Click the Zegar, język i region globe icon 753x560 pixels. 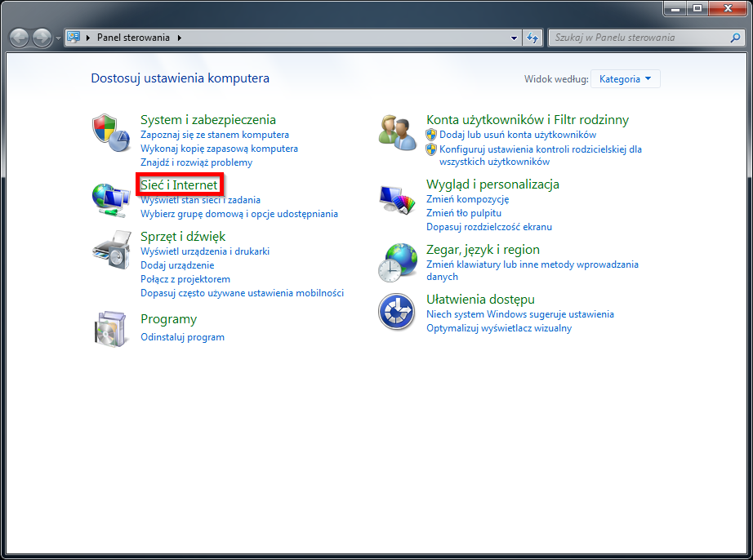pos(397,261)
